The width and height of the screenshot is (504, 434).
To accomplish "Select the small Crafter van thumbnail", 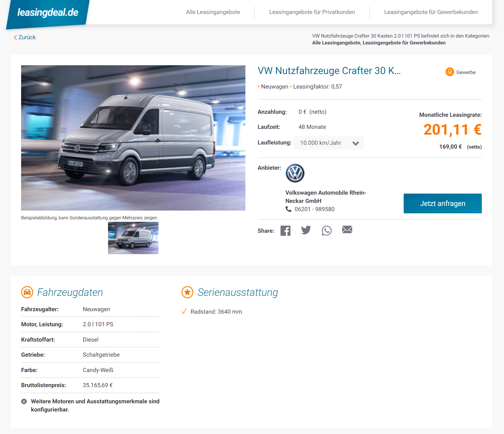I will pyautogui.click(x=133, y=238).
